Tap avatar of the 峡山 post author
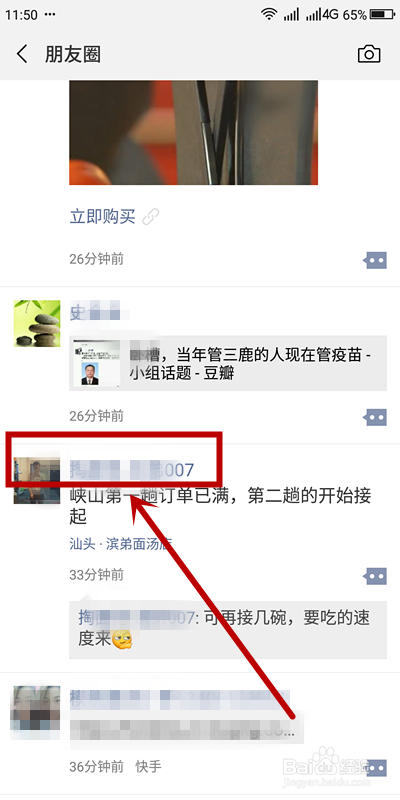 click(x=37, y=481)
